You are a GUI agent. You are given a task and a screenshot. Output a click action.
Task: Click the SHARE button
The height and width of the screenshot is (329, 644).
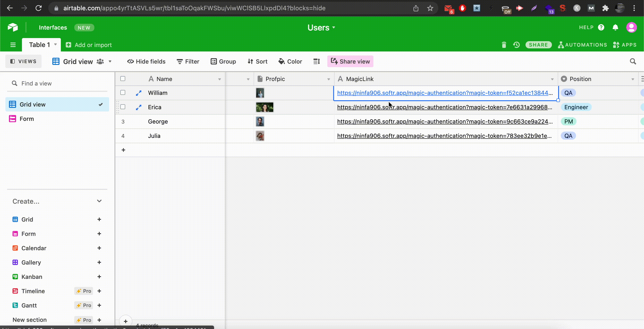(x=538, y=45)
